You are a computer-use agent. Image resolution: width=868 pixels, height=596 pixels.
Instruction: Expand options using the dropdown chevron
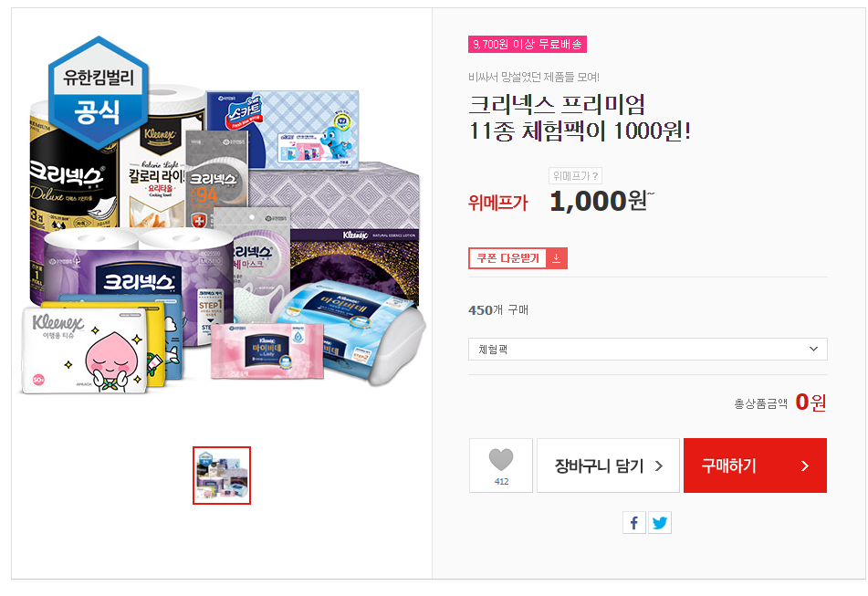(813, 350)
